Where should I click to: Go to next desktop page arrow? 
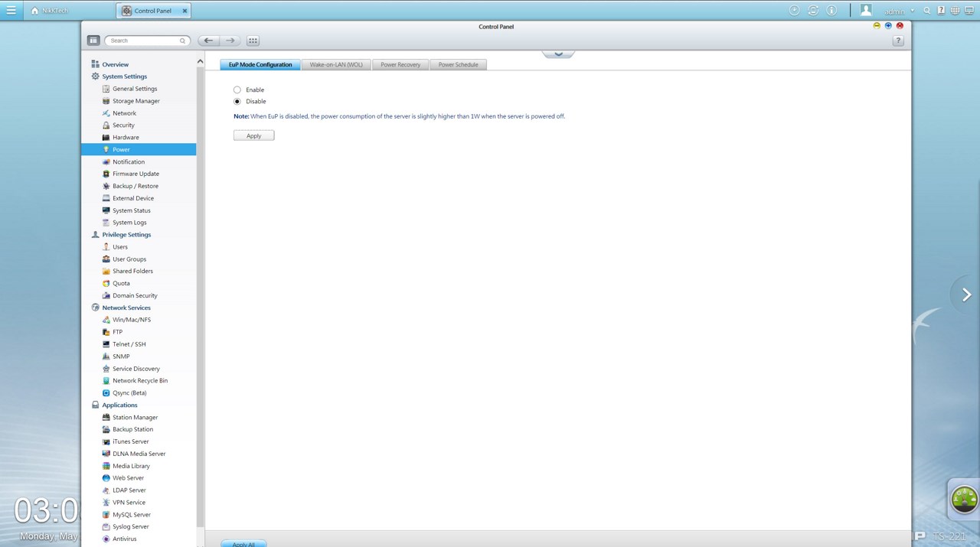tap(966, 295)
